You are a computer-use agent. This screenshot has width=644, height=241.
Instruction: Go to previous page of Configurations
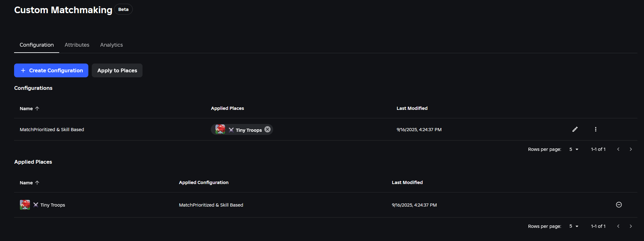tap(618, 149)
